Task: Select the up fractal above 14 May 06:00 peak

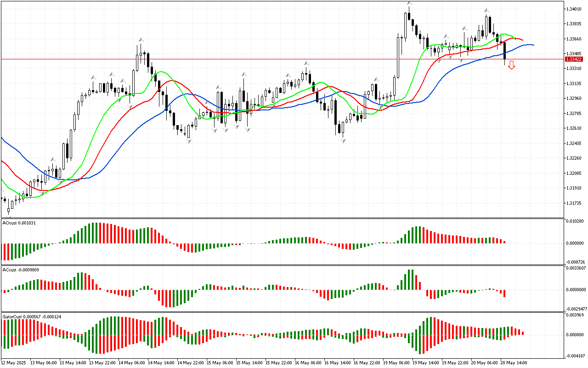Action: 141,40
